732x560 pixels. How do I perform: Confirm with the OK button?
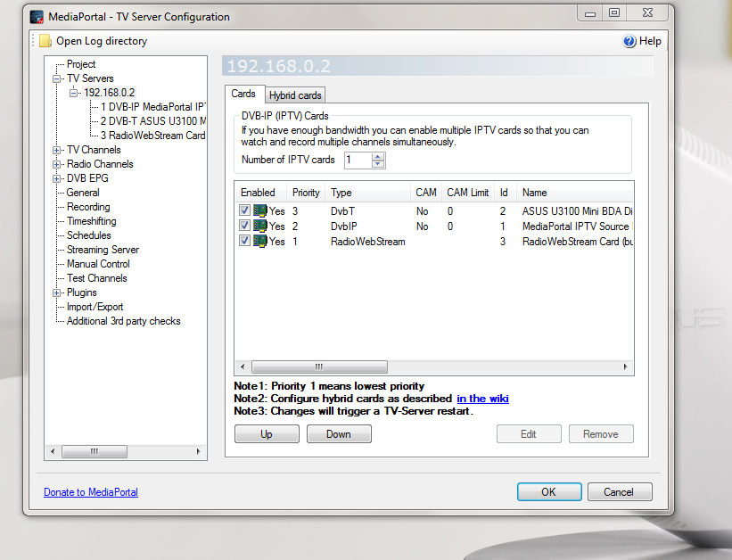[549, 492]
